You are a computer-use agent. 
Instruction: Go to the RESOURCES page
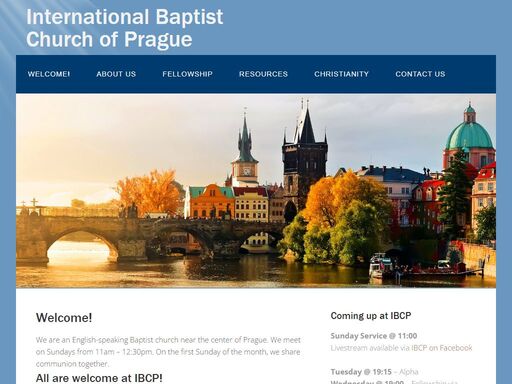click(x=263, y=74)
